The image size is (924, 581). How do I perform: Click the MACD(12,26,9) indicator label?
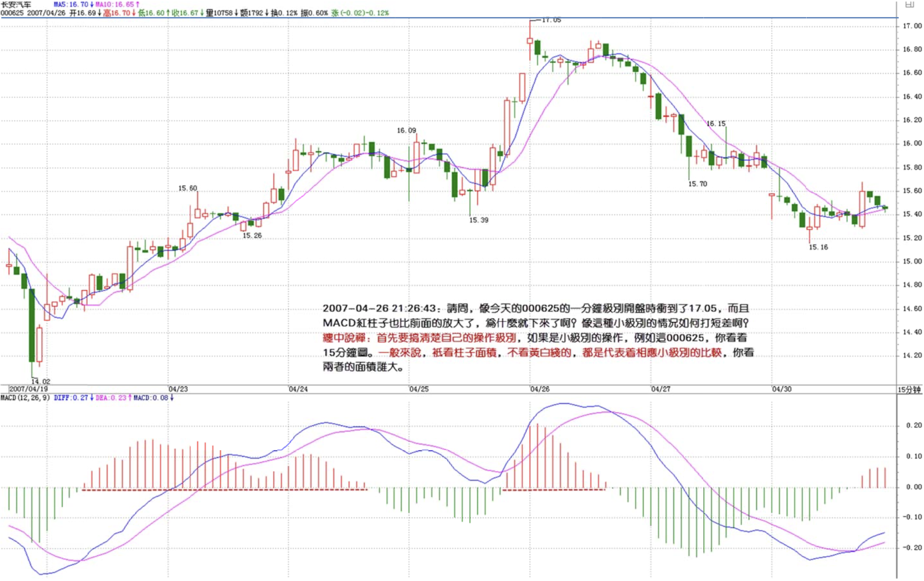coord(25,397)
